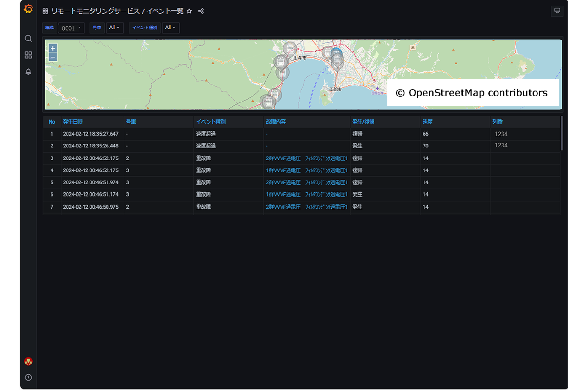This screenshot has height=390, width=588.
Task: Sort table by 故障内容 column header
Action: tap(276, 122)
